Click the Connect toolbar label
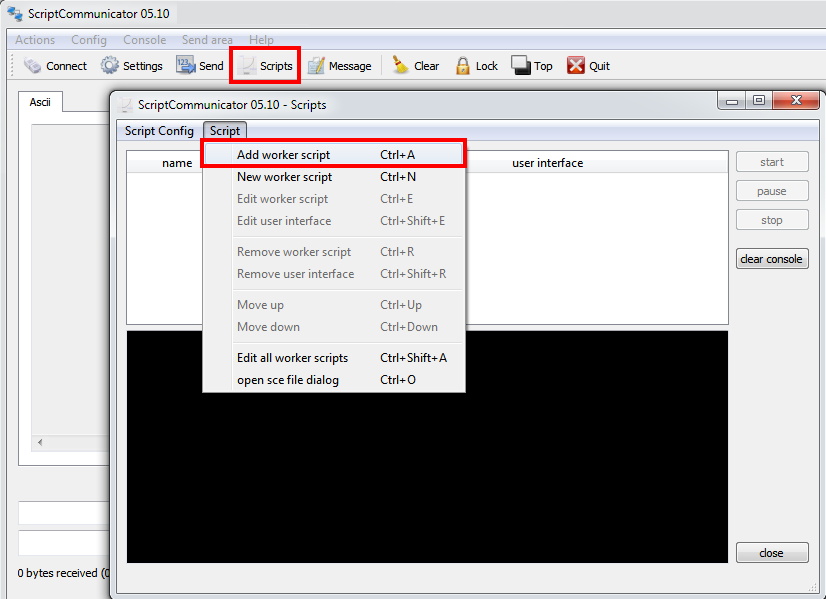 (x=66, y=66)
